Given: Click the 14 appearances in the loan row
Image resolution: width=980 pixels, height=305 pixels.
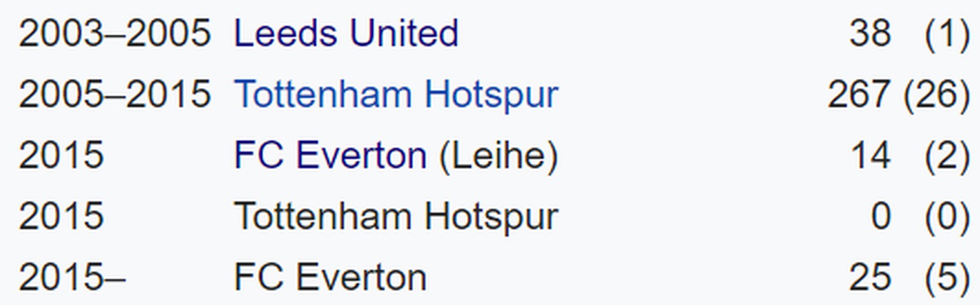Looking at the screenshot, I should 870,155.
